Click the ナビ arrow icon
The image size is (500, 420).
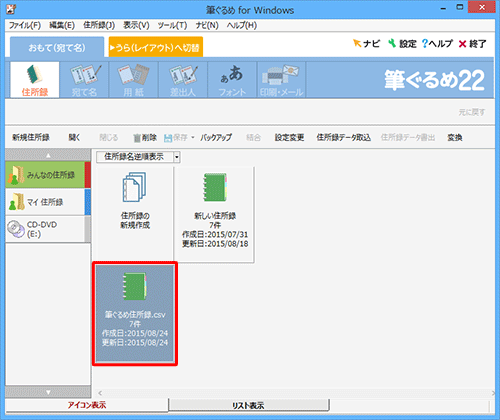coord(366,44)
